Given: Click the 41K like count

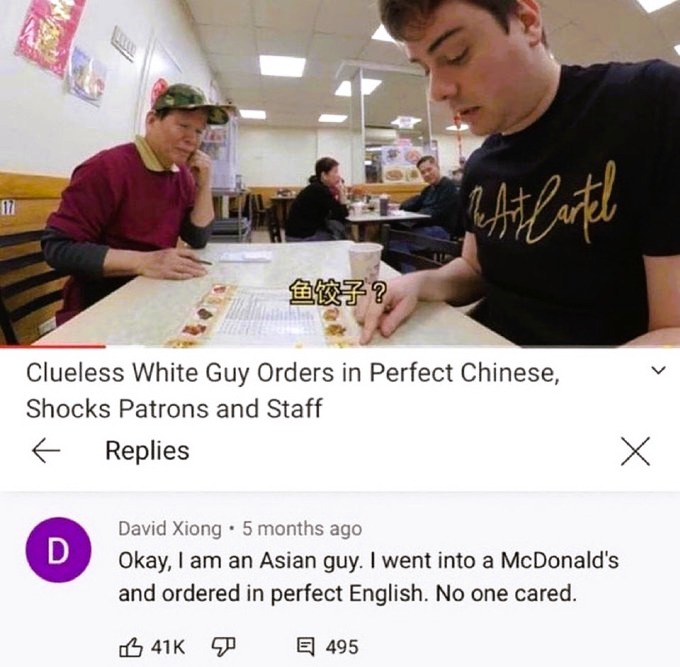Looking at the screenshot, I should tap(168, 647).
